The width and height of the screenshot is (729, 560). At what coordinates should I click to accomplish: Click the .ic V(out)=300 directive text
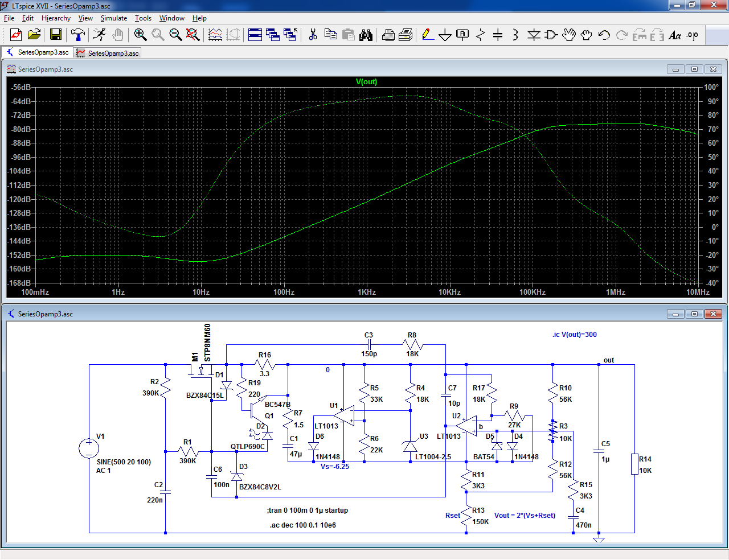[x=575, y=335]
